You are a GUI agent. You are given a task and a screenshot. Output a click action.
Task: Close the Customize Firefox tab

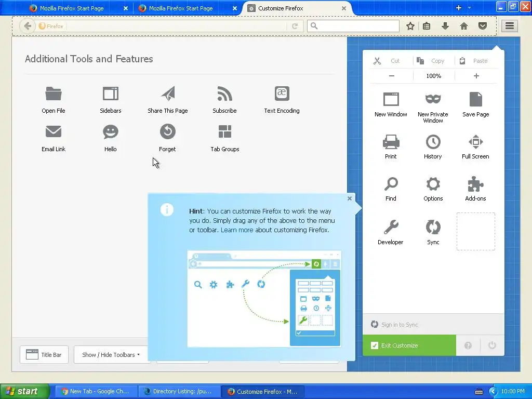click(344, 8)
